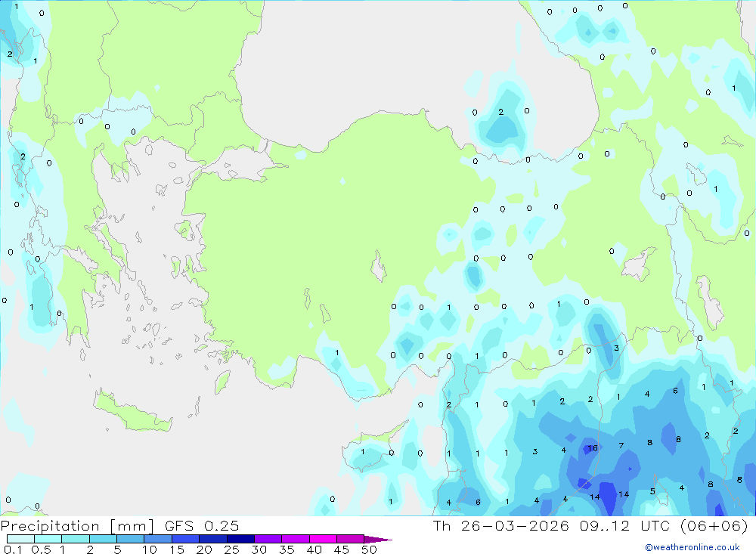Click the '0.5' legend scale label
This screenshot has width=756, height=554.
41,549
